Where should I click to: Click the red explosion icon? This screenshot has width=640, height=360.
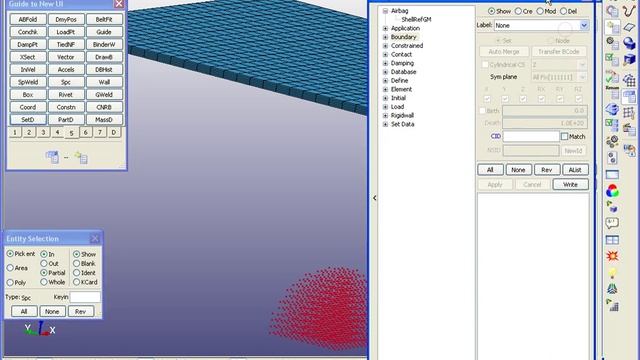coord(612,256)
